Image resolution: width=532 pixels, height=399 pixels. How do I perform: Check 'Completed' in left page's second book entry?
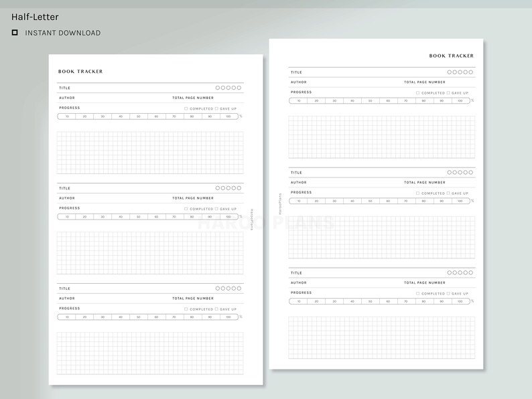coord(186,209)
